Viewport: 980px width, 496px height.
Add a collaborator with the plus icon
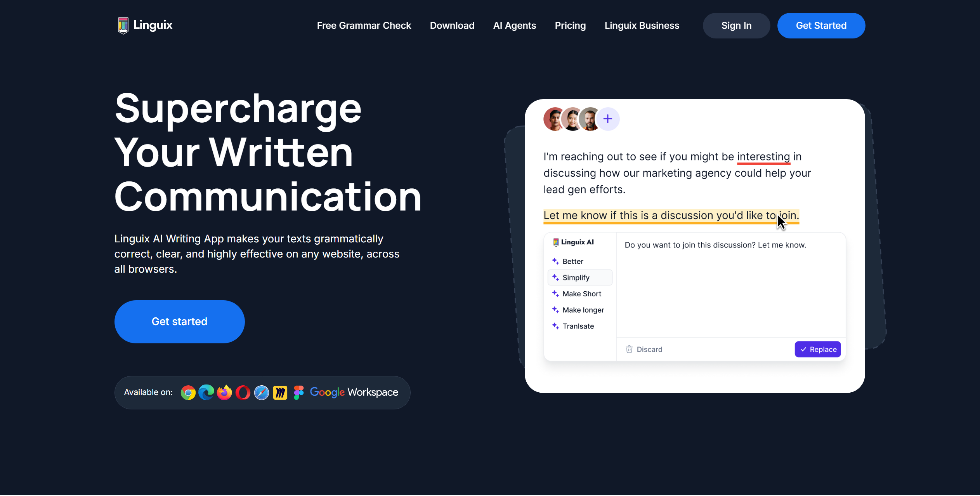pos(607,119)
